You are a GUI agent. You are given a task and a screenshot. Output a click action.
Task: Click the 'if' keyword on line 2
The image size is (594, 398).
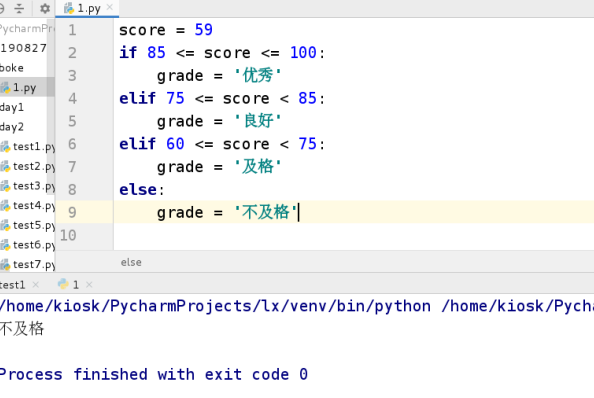128,53
